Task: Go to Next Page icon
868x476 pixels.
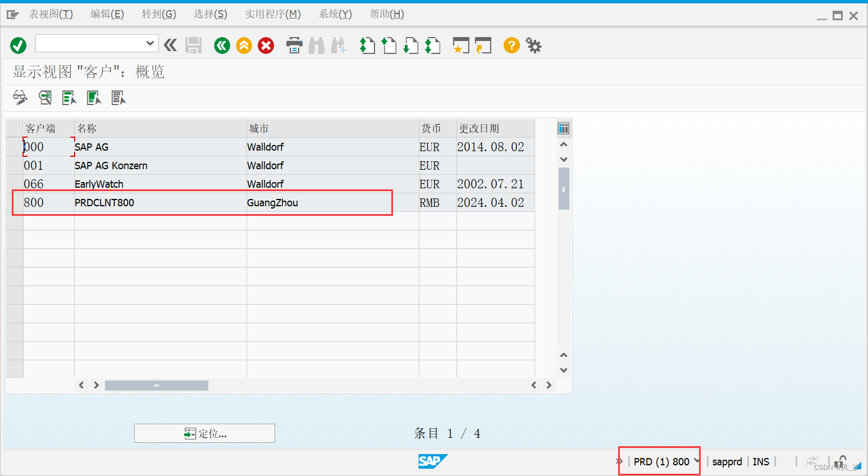Action: [x=411, y=46]
